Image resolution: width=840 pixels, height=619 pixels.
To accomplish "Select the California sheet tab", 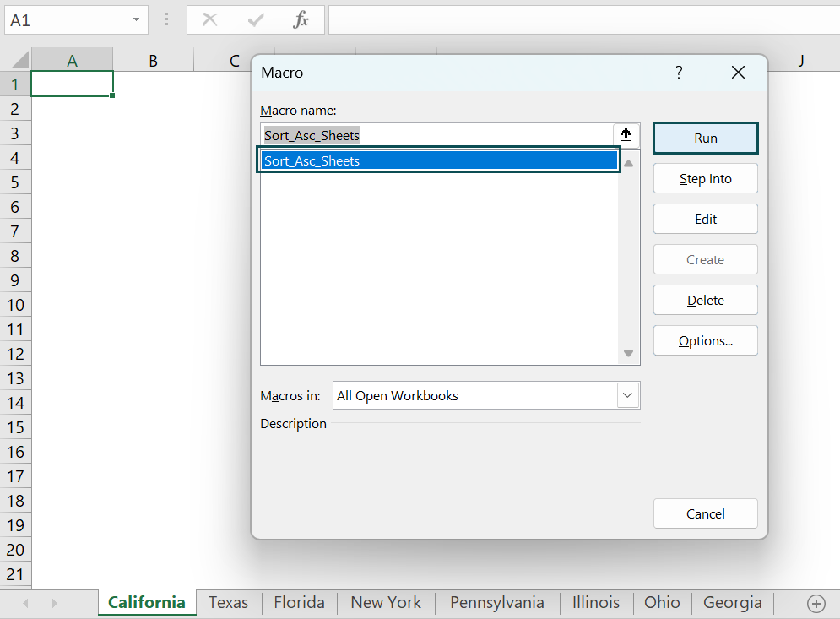I will coord(147,602).
